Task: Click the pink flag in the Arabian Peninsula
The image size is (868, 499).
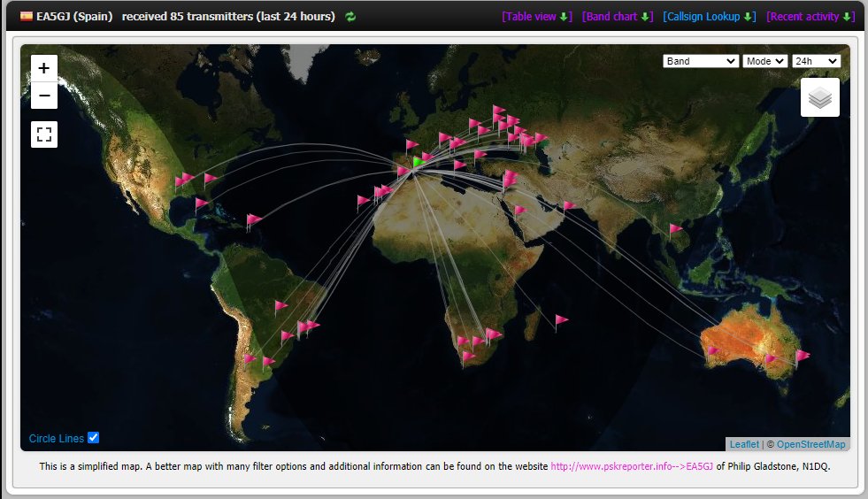Action: point(519,211)
